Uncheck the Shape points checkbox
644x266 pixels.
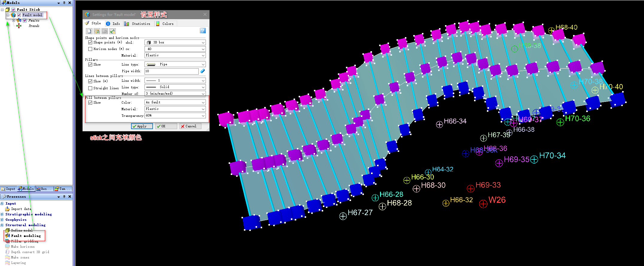90,43
